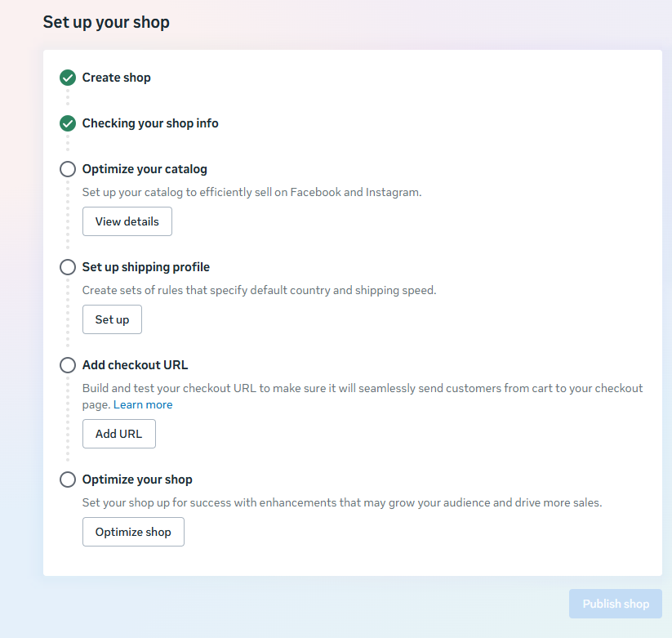The height and width of the screenshot is (638, 672).
Task: Click the Optimize your shop heading
Action: click(137, 480)
